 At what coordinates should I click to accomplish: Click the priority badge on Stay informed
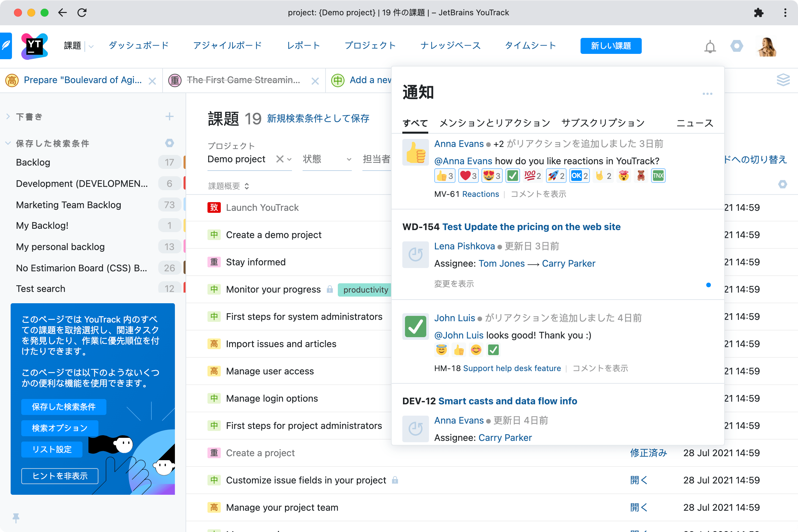point(214,262)
